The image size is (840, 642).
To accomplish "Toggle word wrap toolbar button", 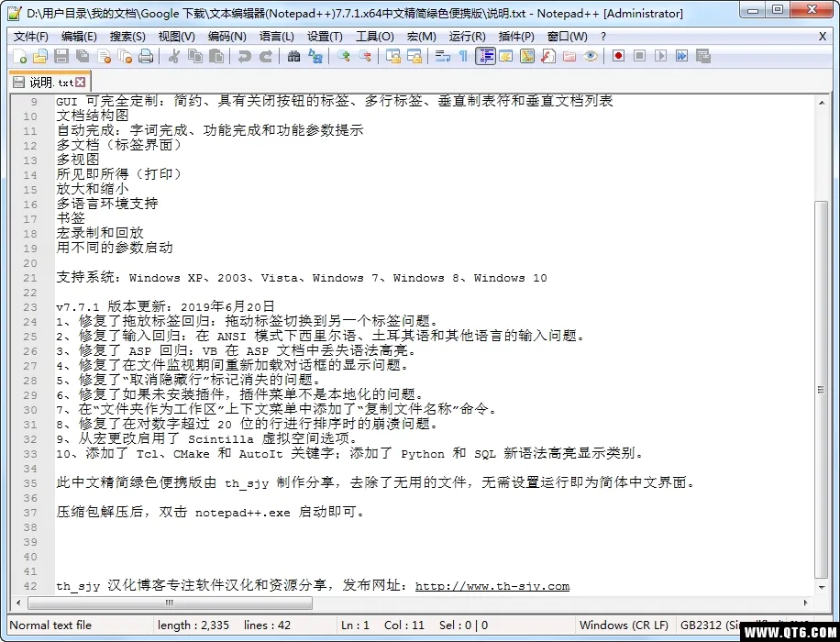I will [443, 56].
